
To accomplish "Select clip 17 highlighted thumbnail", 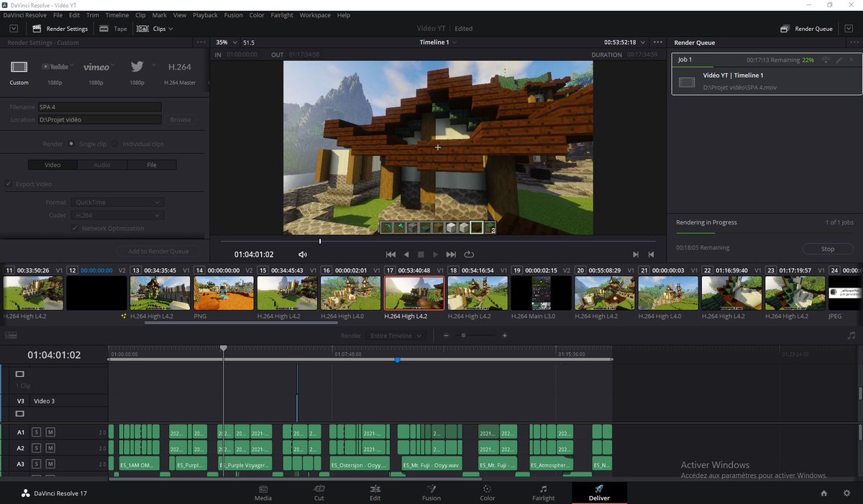I will (x=414, y=293).
